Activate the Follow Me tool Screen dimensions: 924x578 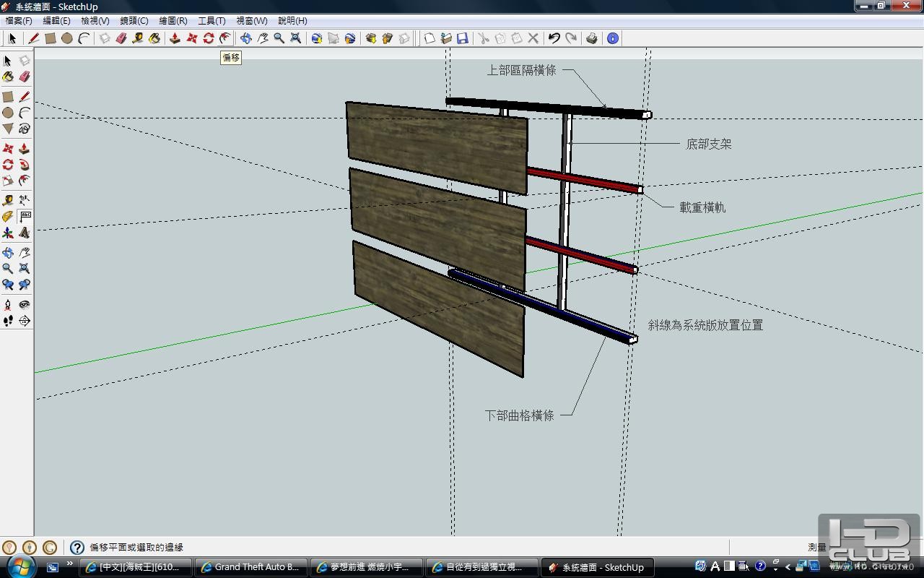click(x=25, y=165)
